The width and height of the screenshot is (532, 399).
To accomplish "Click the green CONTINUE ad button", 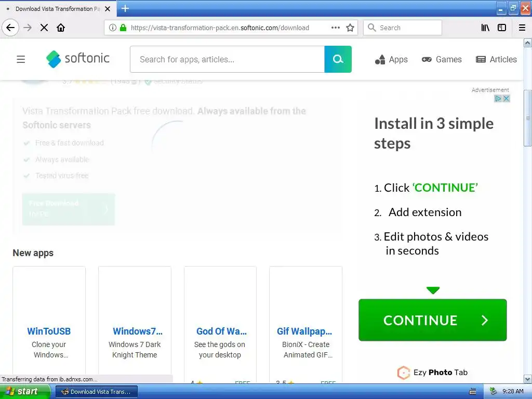I will click(433, 320).
